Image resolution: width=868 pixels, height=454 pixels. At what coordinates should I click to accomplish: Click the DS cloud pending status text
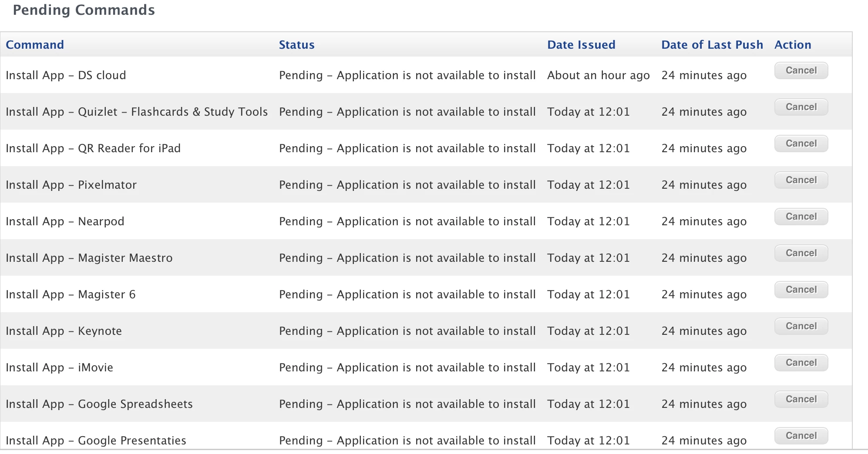point(407,75)
